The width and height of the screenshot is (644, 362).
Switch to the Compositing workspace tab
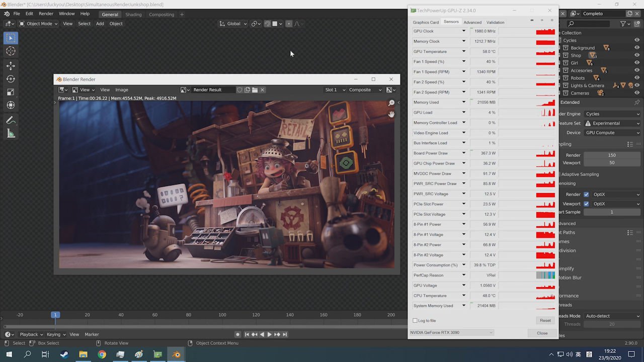point(162,15)
